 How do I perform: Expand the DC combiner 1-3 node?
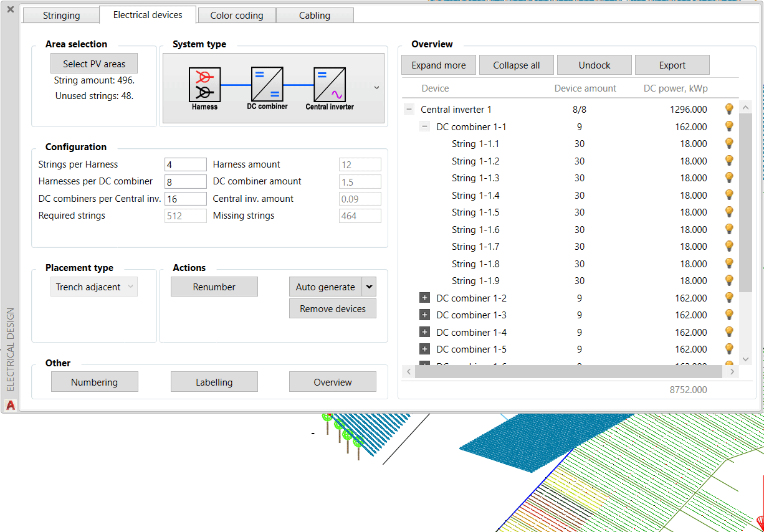425,315
